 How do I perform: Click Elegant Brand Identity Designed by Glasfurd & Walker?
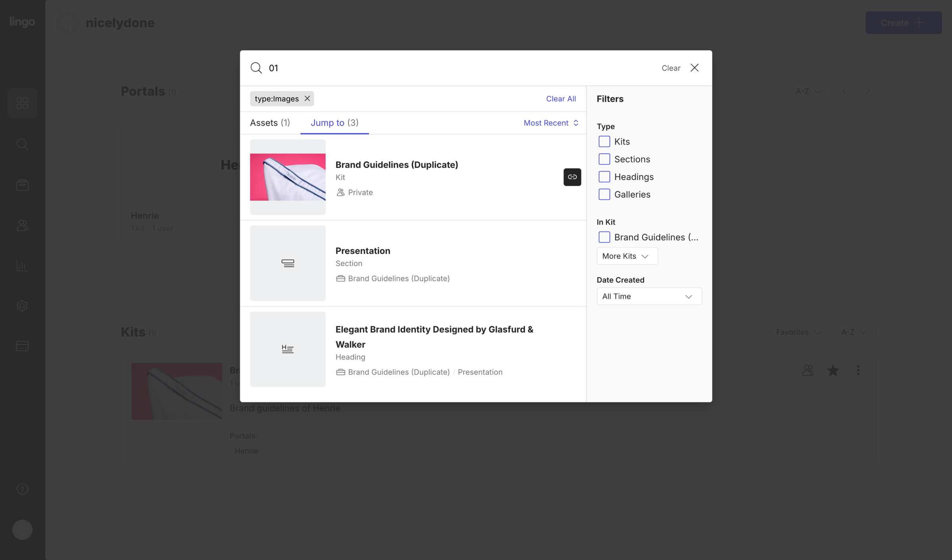coord(434,337)
